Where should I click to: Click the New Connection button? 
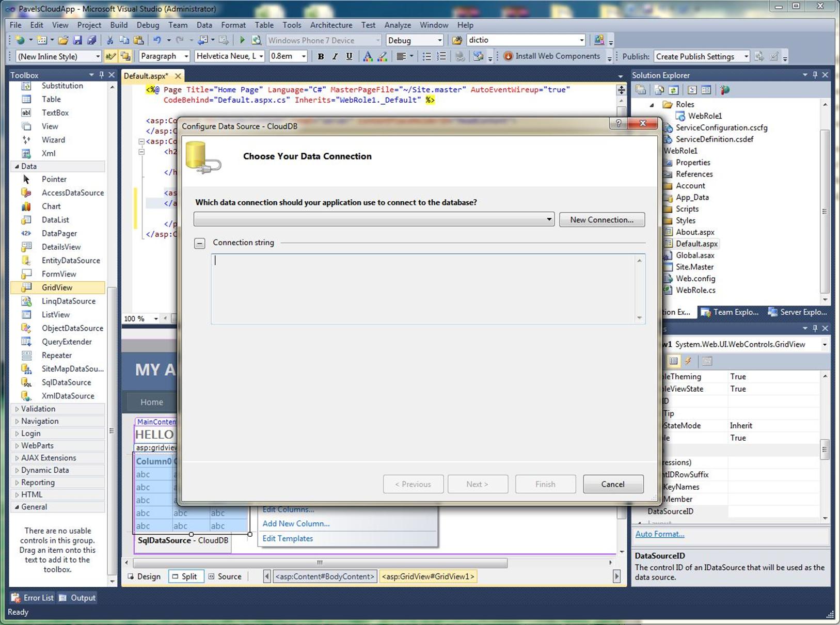(601, 220)
